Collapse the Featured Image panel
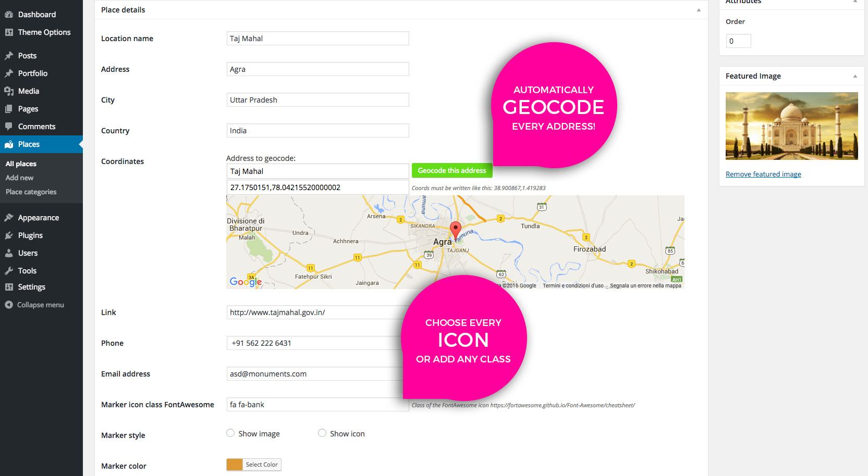Screen dimensions: 868x476 tap(855, 76)
